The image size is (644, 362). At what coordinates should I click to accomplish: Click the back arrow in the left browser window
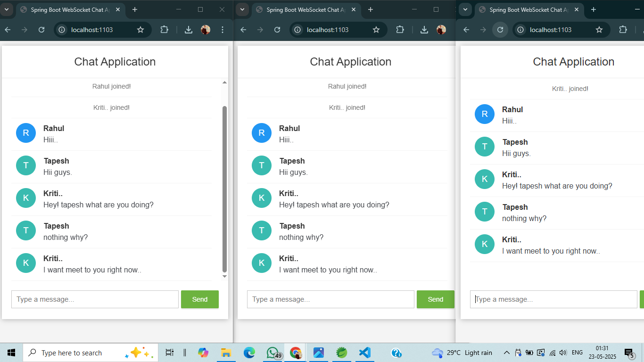pos(8,29)
